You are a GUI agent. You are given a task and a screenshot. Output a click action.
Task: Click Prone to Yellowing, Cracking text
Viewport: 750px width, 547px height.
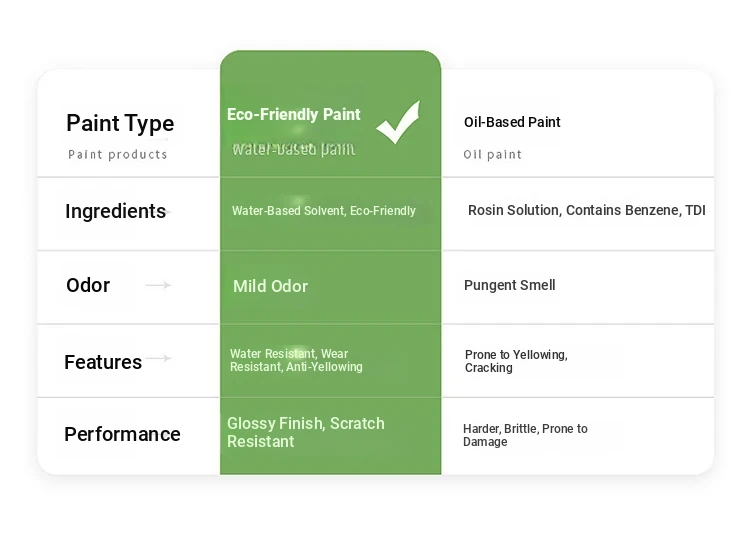pyautogui.click(x=516, y=361)
